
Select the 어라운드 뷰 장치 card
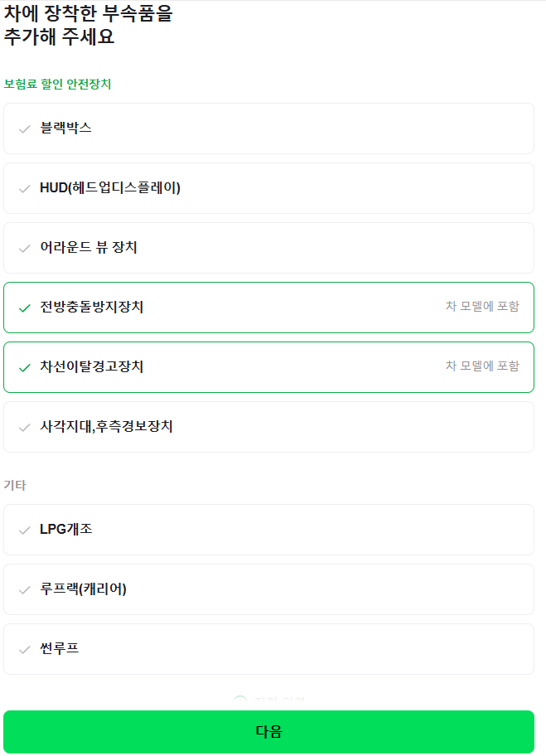click(268, 247)
